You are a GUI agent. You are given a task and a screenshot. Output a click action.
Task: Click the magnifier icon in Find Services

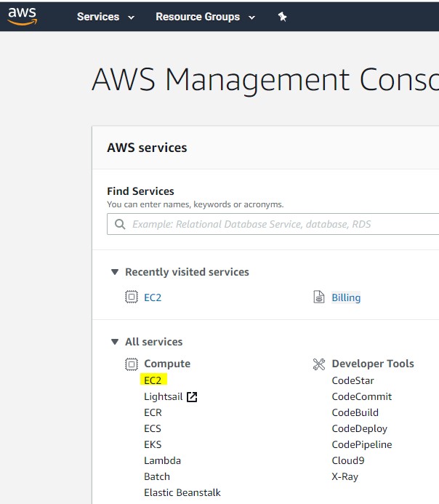(120, 224)
